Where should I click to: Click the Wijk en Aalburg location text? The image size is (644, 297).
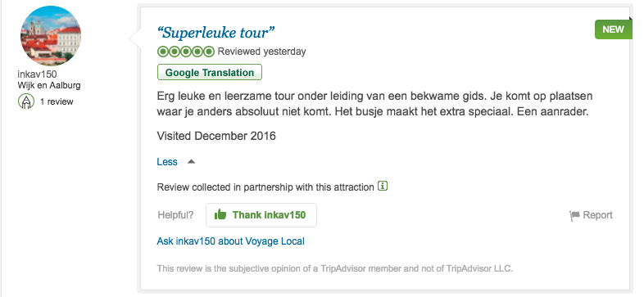(x=49, y=85)
